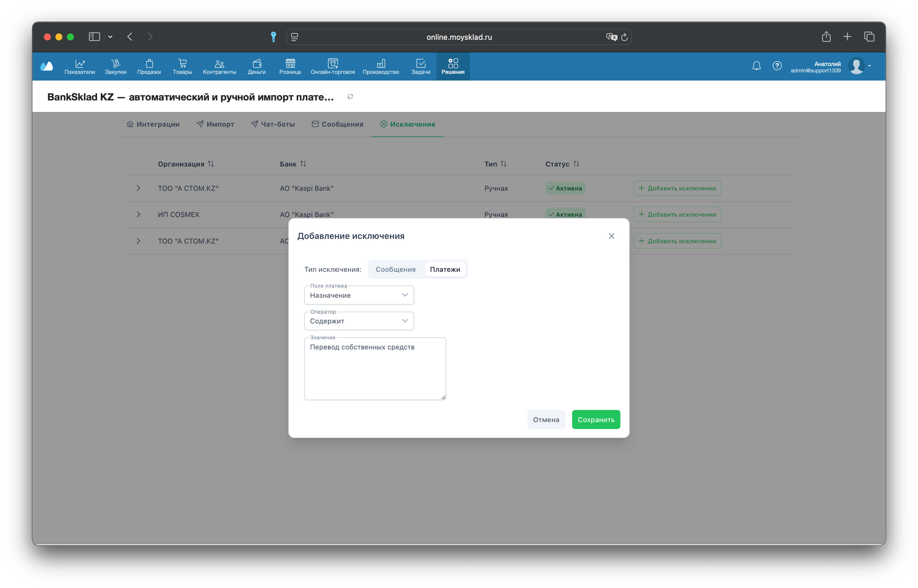
Task: Select the Платежи exclusion type
Action: [445, 269]
